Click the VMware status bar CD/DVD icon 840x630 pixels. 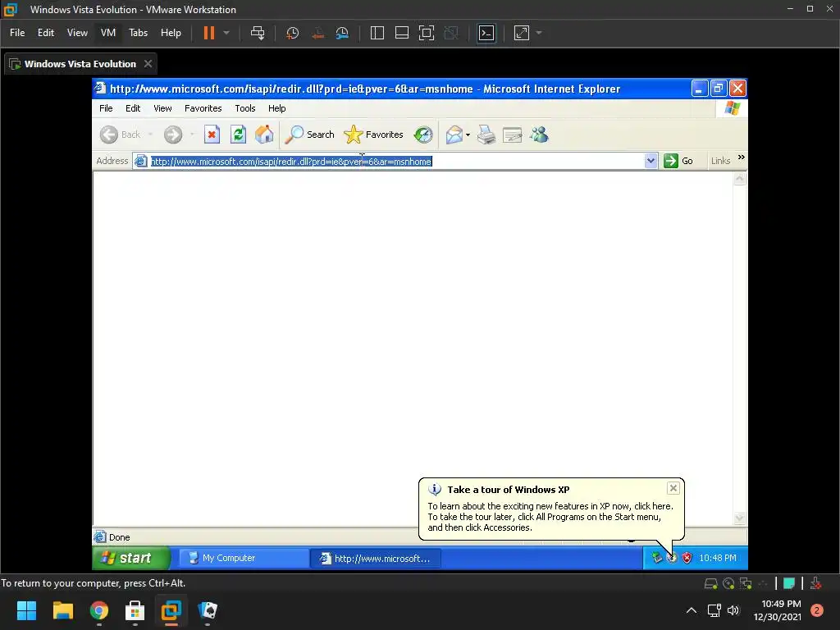coord(728,584)
